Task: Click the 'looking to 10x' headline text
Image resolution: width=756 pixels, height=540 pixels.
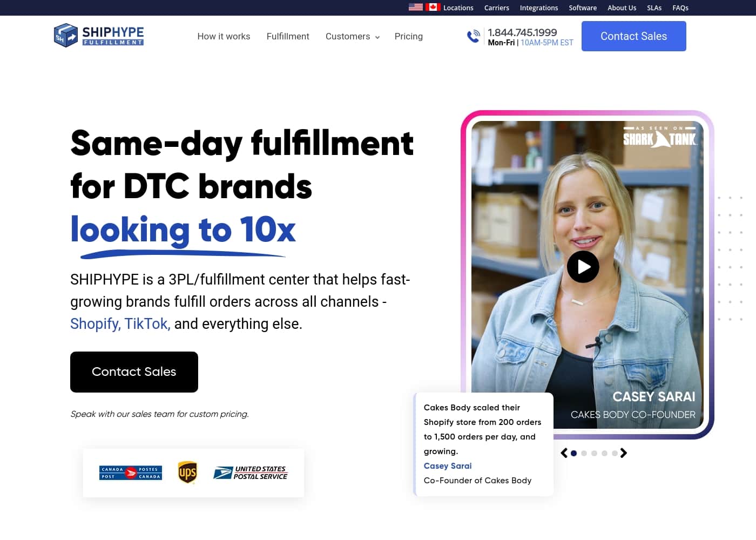Action: tap(183, 230)
